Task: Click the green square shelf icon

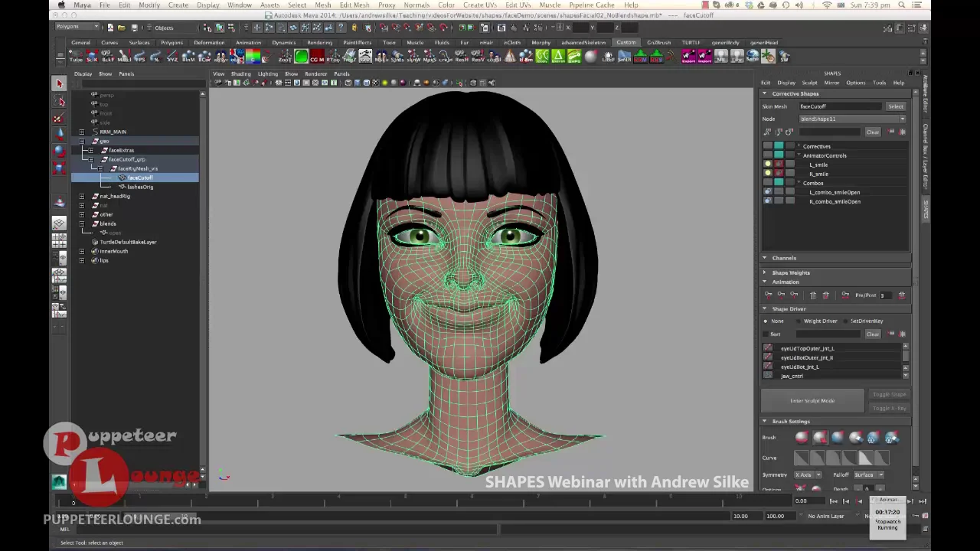Action: coord(301,57)
